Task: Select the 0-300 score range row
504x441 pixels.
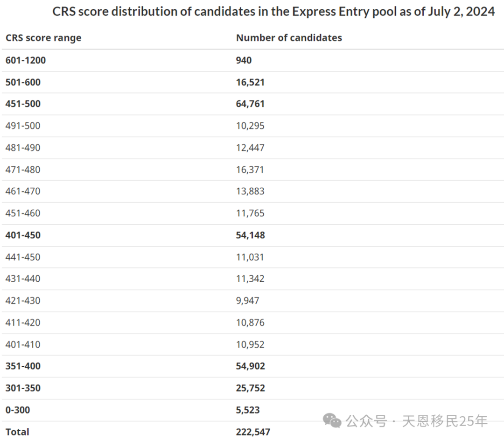Action: tap(18, 410)
